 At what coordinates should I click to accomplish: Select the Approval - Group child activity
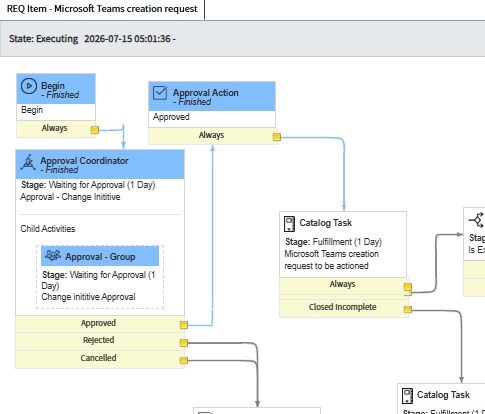click(x=100, y=277)
